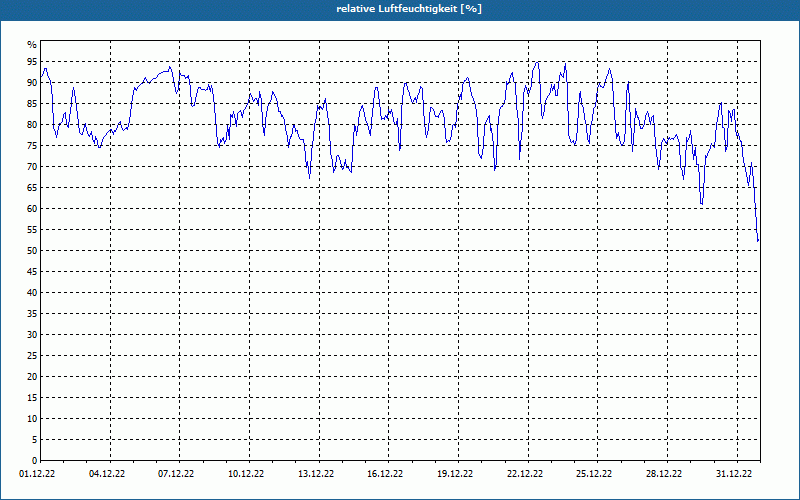Click the y-axis value 80

[32, 124]
